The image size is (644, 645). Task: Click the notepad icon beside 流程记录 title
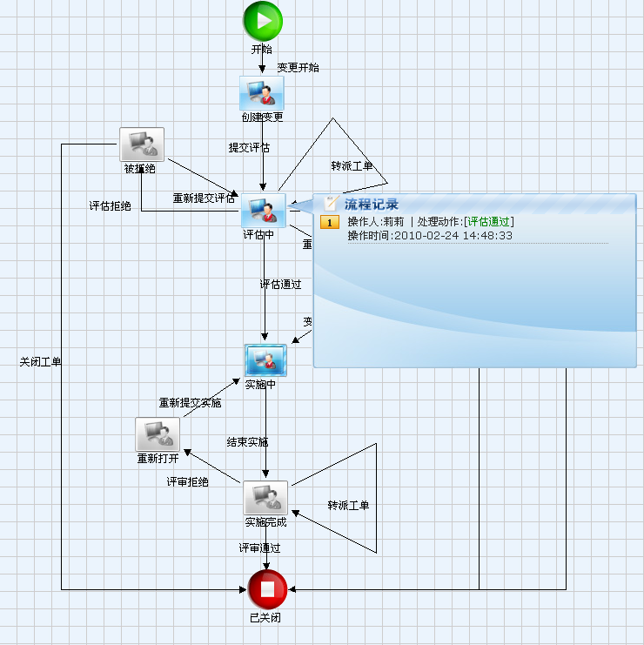coord(331,204)
